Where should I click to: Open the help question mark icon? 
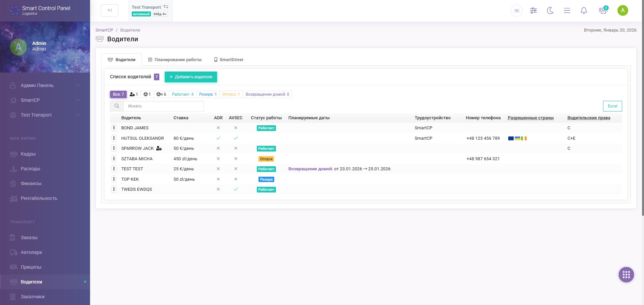pos(517,11)
